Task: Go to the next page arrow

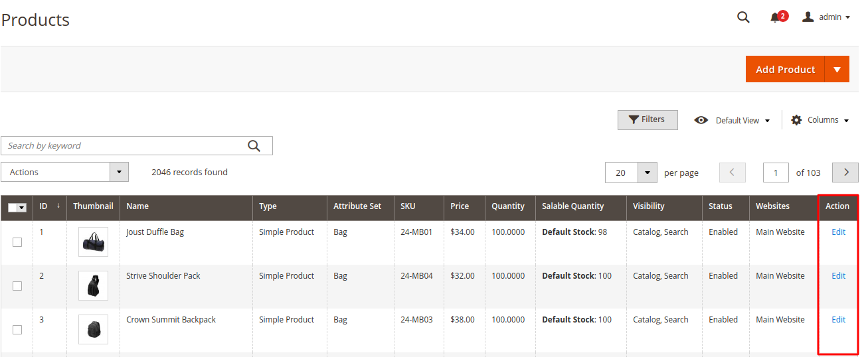Action: tap(845, 173)
